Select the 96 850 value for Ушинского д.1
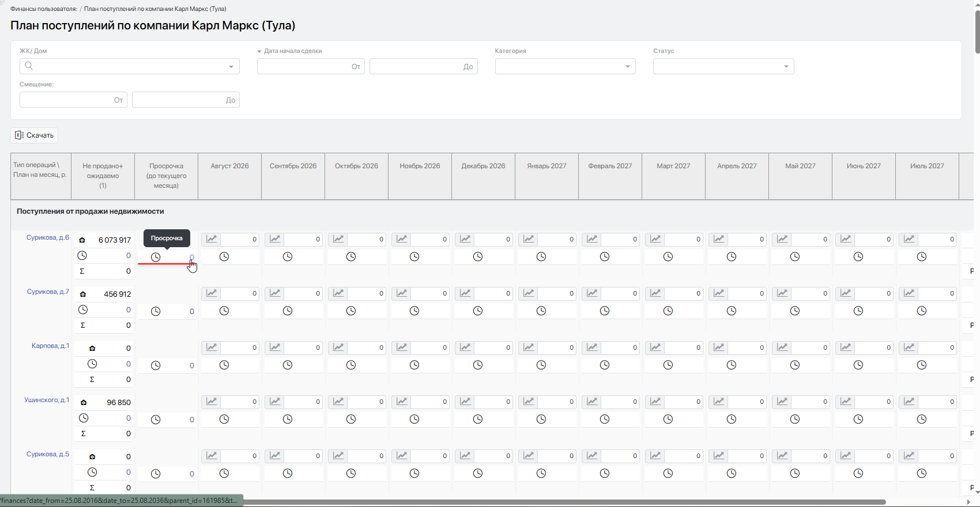This screenshot has height=507, width=980. [x=118, y=402]
